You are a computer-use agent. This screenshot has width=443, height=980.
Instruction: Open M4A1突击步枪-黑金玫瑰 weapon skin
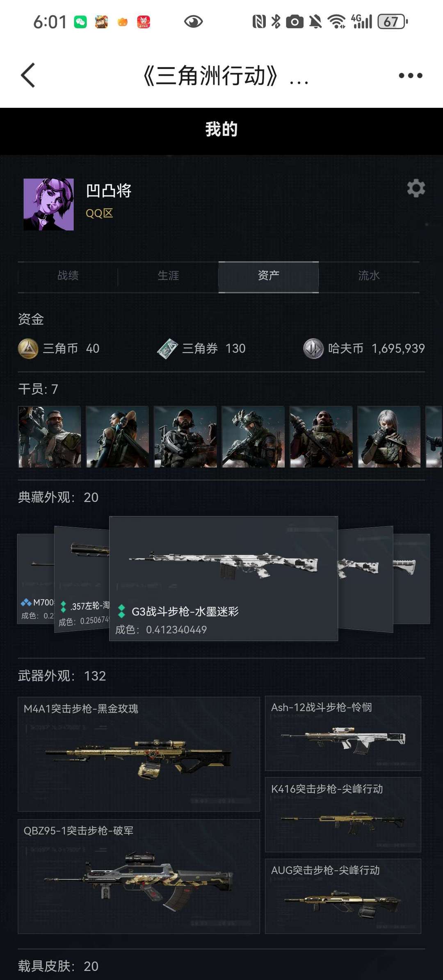pos(139,754)
